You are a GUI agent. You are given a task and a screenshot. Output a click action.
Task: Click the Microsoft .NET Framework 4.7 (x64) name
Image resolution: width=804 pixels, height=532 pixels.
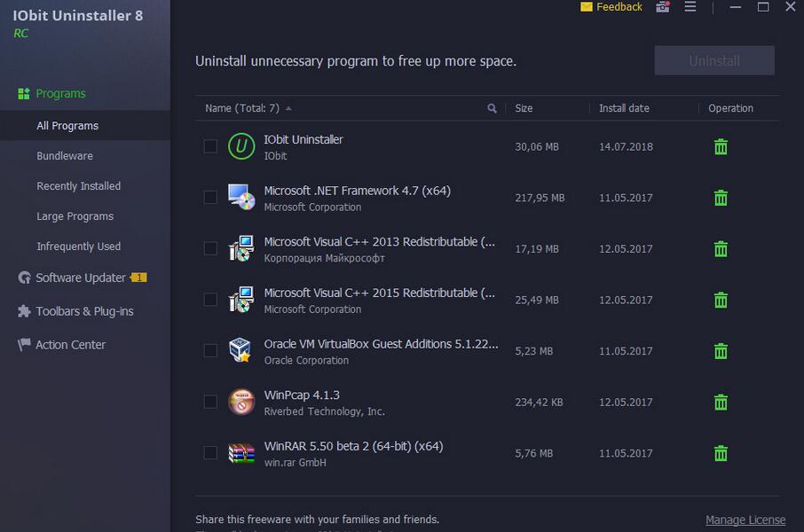[x=357, y=191]
